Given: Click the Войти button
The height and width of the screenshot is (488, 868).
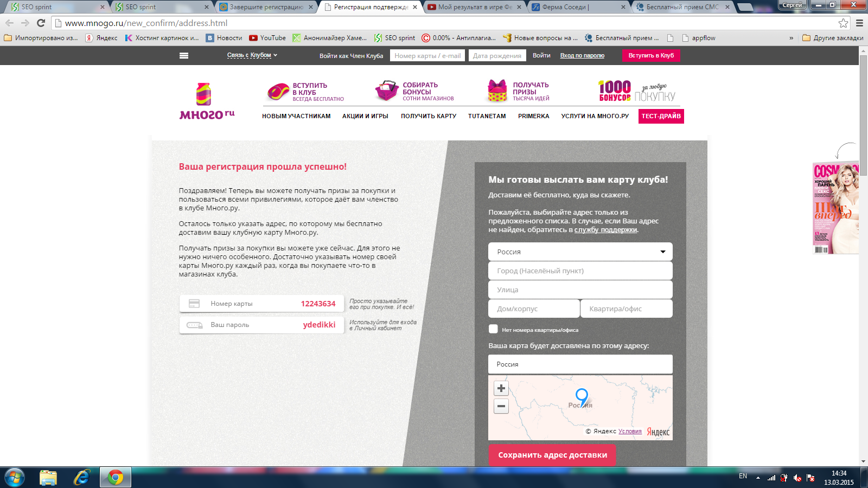Looking at the screenshot, I should point(541,55).
